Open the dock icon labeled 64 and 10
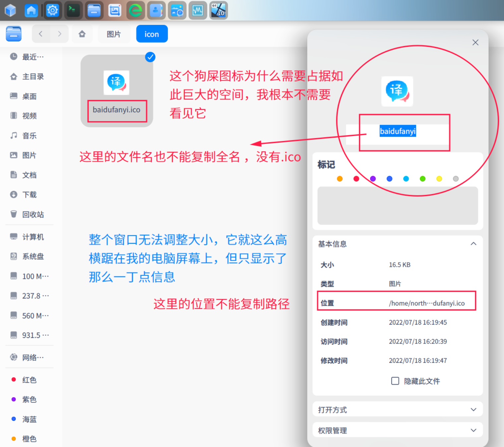Image resolution: width=504 pixels, height=447 pixels. click(219, 11)
